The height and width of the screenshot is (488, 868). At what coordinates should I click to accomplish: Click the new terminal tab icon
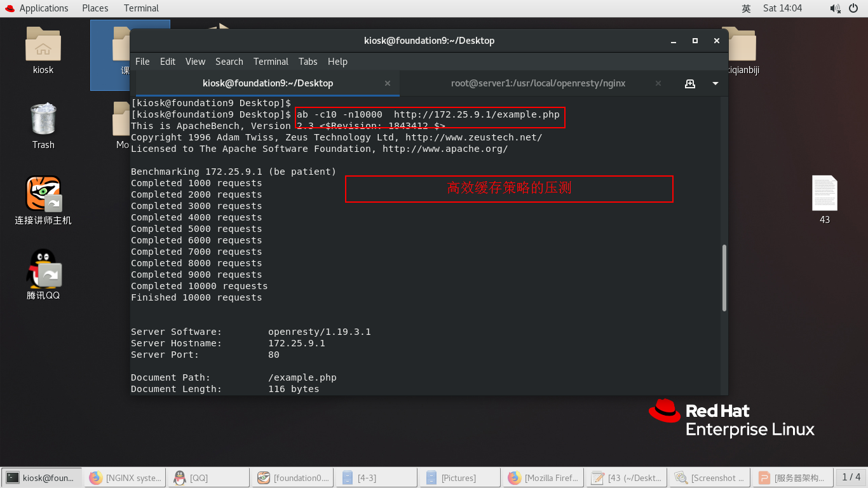(690, 83)
